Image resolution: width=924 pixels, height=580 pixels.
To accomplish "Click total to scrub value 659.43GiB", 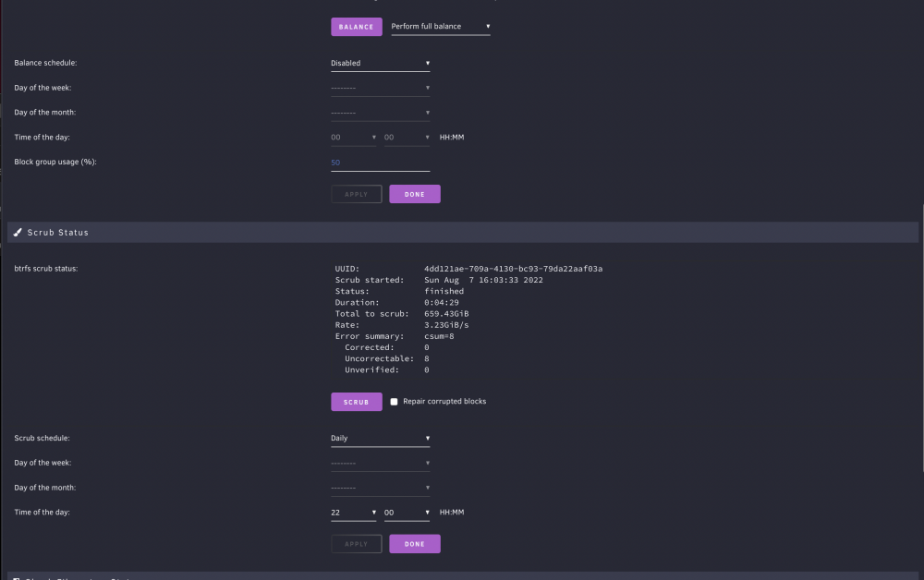I will [x=446, y=313].
